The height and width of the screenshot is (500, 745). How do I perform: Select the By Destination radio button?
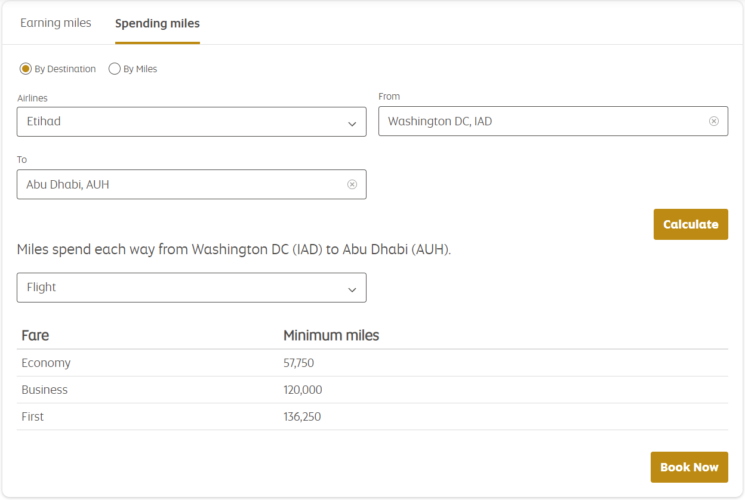point(26,69)
